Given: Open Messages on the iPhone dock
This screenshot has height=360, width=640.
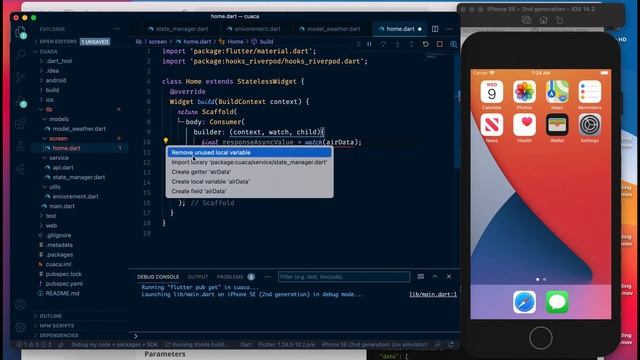Looking at the screenshot, I should (557, 302).
